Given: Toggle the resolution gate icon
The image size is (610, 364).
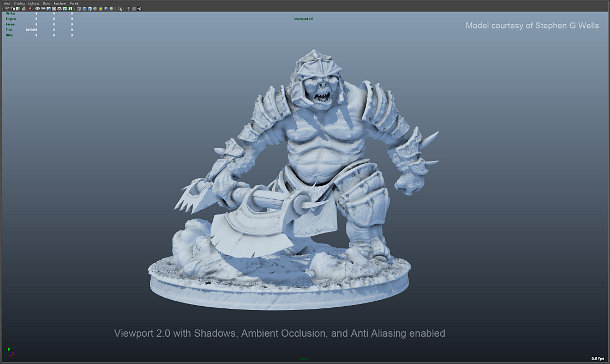Looking at the screenshot, I should tap(49, 9).
